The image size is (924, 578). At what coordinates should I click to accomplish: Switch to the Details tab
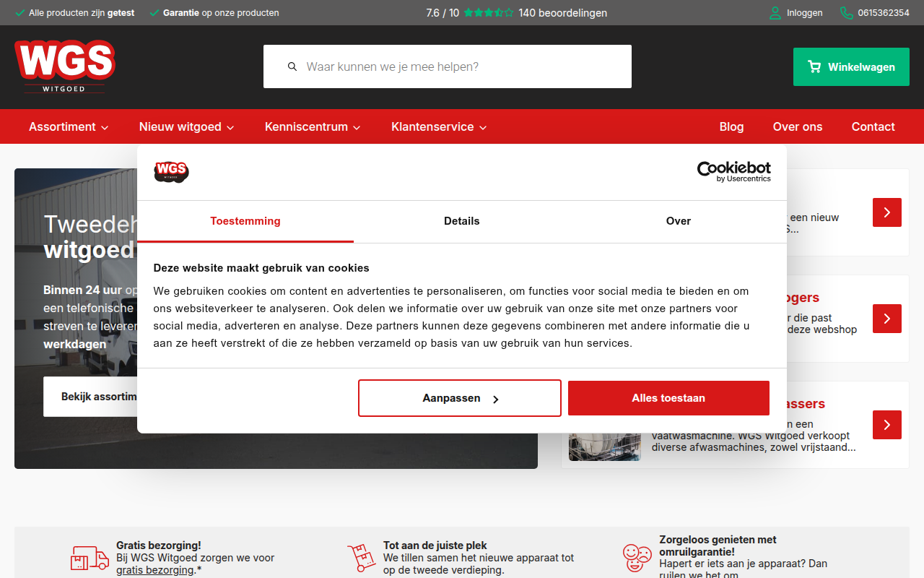click(462, 221)
